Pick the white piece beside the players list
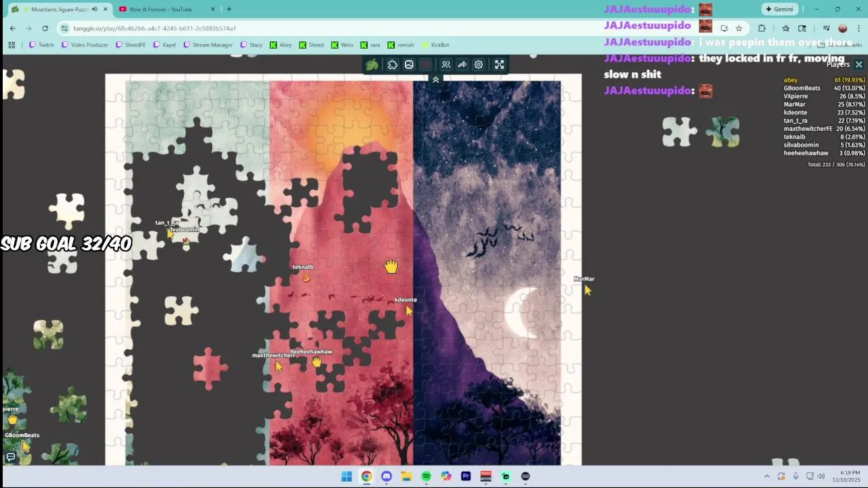 click(x=679, y=131)
